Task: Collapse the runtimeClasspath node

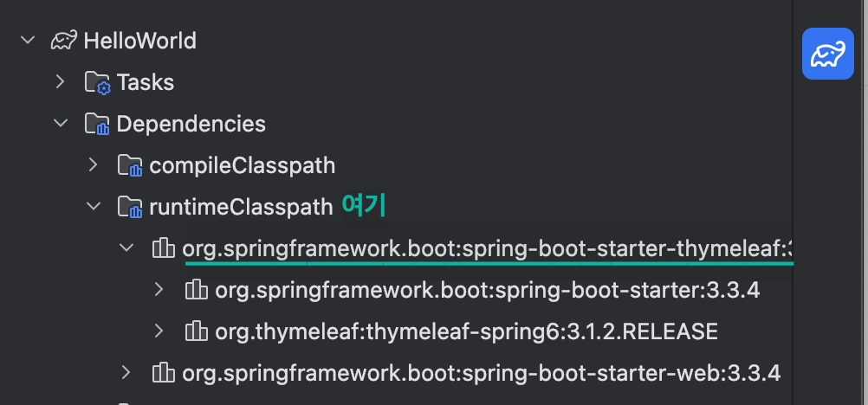Action: [x=94, y=206]
